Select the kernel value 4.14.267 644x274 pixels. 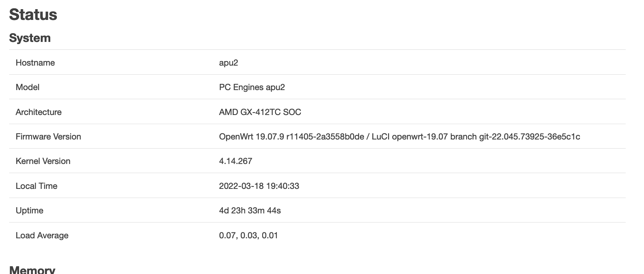tap(236, 161)
